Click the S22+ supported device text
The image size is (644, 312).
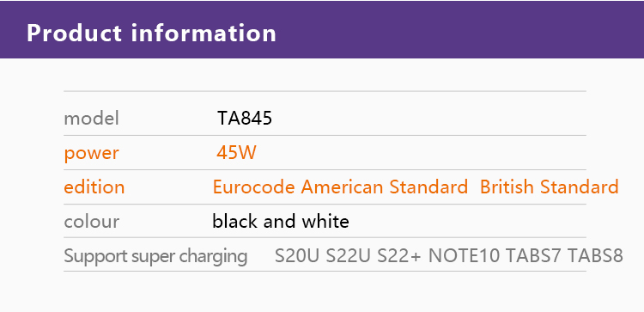coord(399,255)
